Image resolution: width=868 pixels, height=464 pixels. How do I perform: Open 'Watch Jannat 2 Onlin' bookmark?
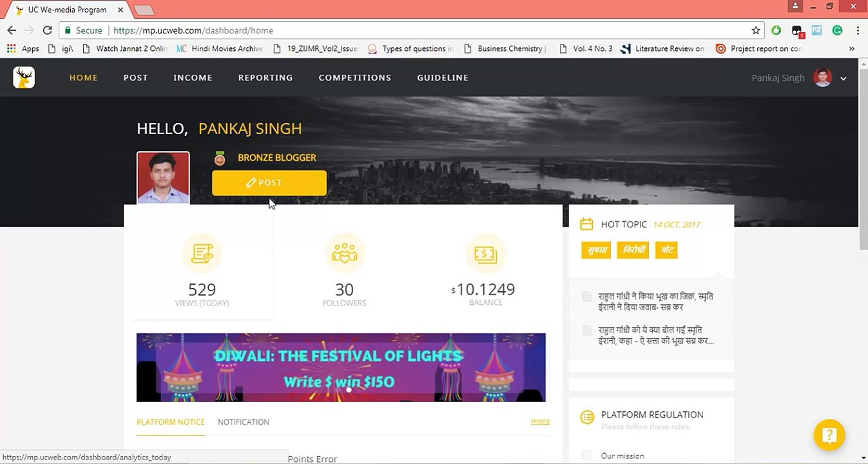click(x=124, y=48)
